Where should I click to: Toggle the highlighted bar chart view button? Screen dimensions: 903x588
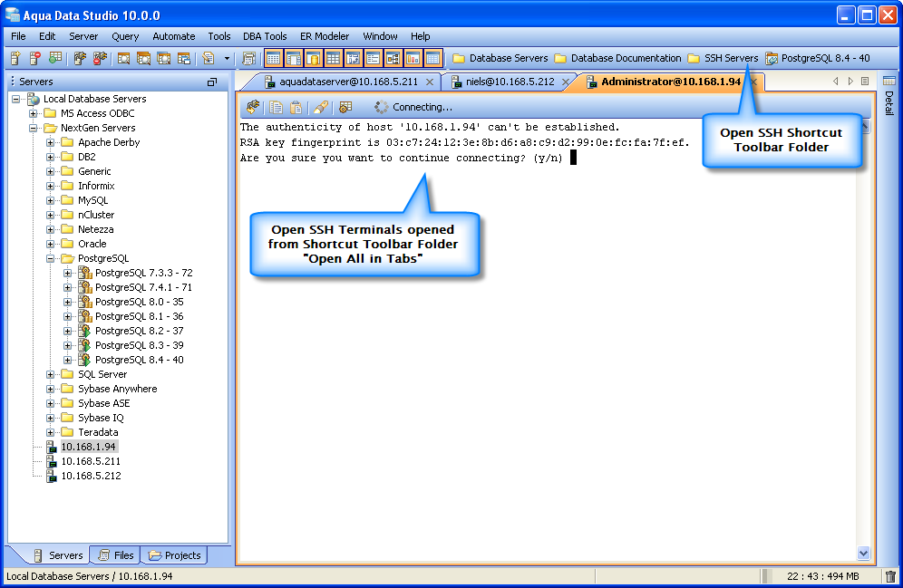pos(413,58)
